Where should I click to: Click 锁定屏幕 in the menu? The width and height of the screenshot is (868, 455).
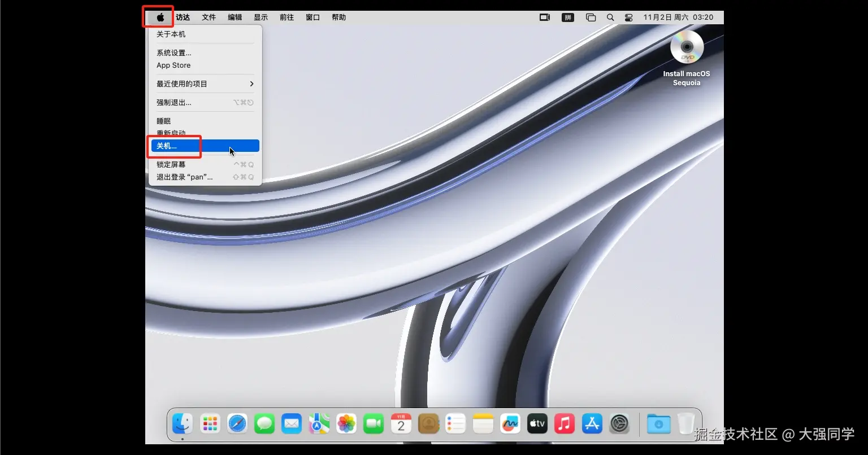coord(171,165)
